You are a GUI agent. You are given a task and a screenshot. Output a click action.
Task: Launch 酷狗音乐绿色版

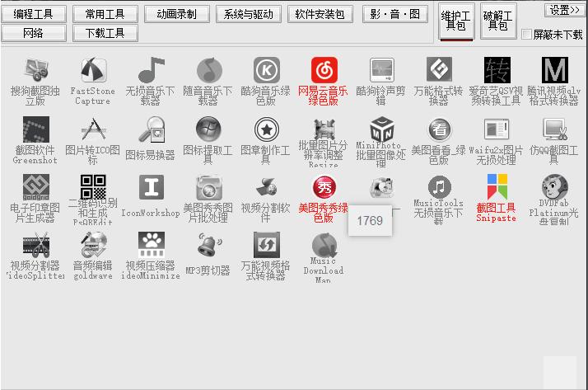click(266, 70)
